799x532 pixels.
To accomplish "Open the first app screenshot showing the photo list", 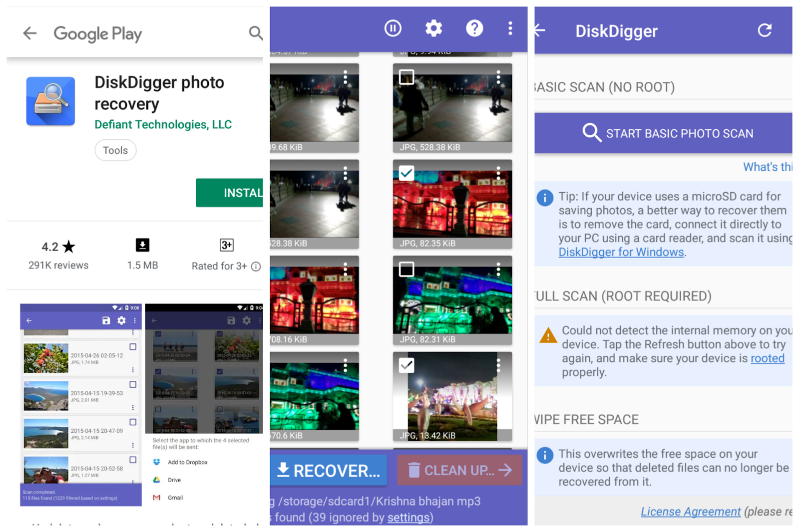I will (81, 405).
